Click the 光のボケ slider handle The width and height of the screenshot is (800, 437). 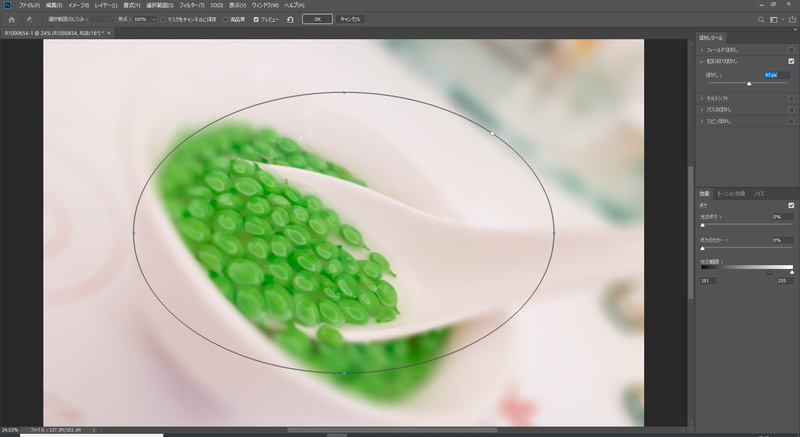(703, 225)
